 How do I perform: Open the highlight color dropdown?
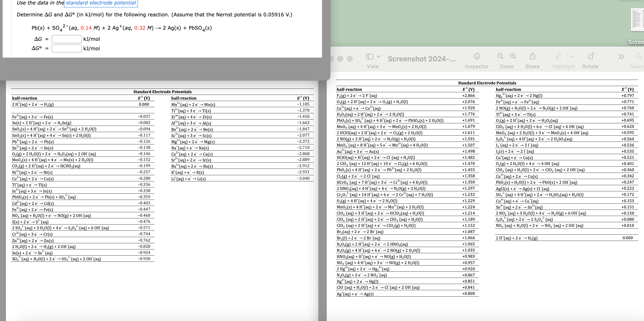573,56
